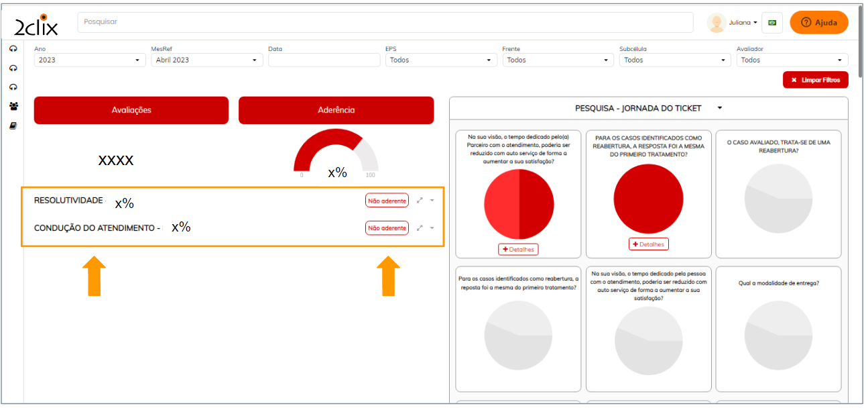
Task: Select the Aderência tab button
Action: click(336, 110)
